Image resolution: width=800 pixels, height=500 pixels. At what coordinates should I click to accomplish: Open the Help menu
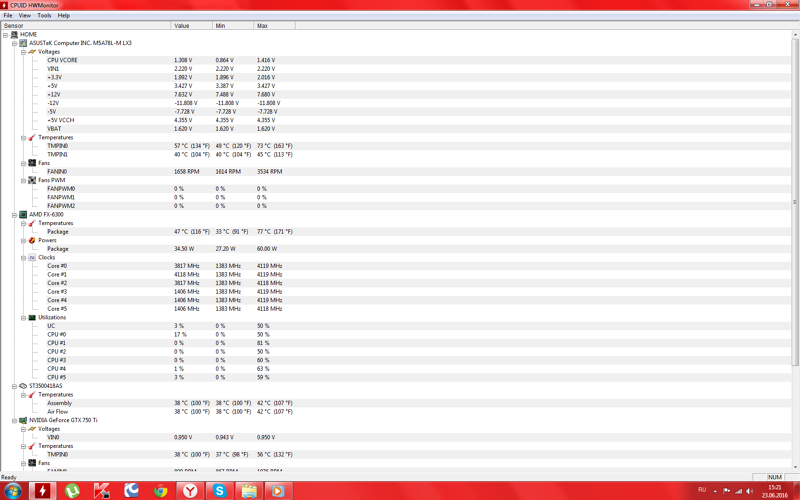(x=64, y=15)
